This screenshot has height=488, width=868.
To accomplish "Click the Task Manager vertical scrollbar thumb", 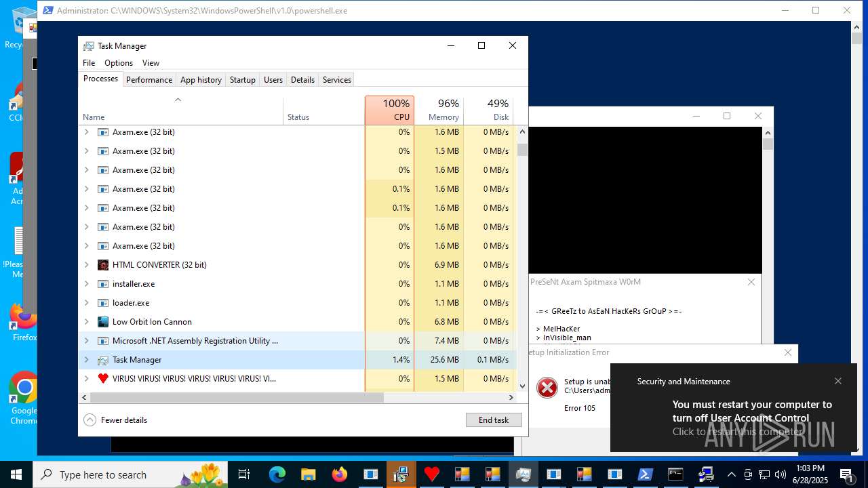I will coord(522,150).
